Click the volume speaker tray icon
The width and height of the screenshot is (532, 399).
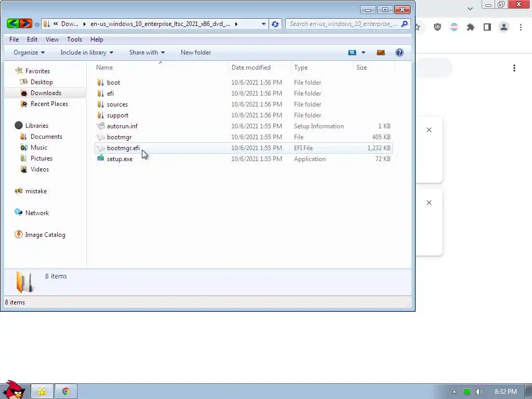click(x=479, y=392)
